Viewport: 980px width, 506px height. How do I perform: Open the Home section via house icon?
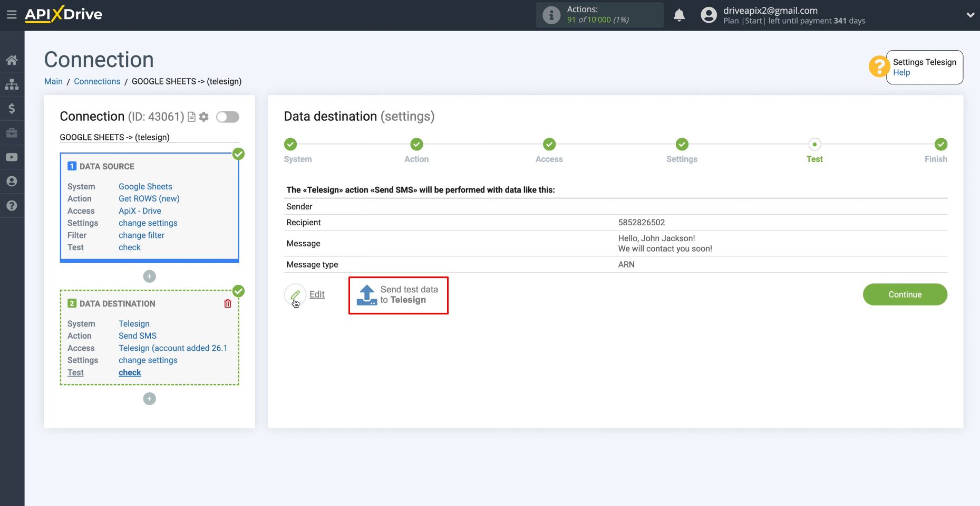pos(12,60)
